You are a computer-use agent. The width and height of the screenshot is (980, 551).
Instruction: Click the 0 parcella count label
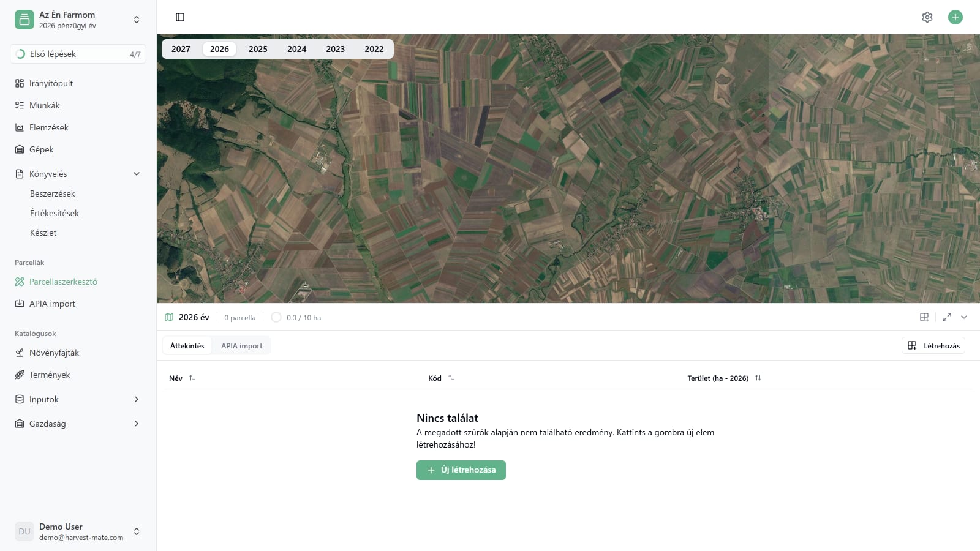(x=239, y=317)
